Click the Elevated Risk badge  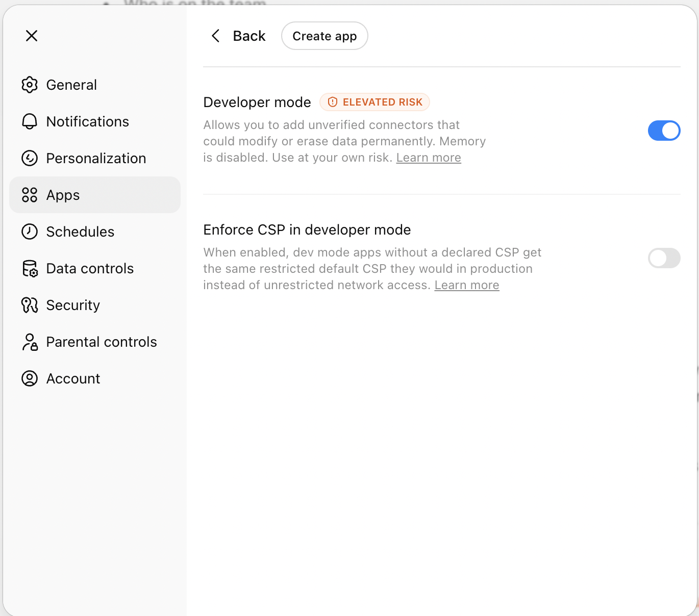(x=375, y=102)
